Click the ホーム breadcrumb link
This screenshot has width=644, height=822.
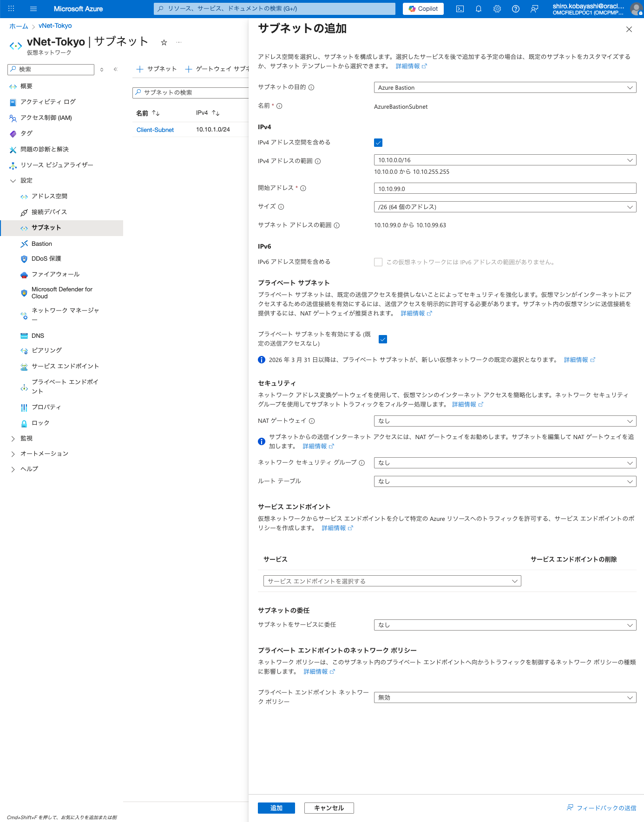tap(19, 26)
